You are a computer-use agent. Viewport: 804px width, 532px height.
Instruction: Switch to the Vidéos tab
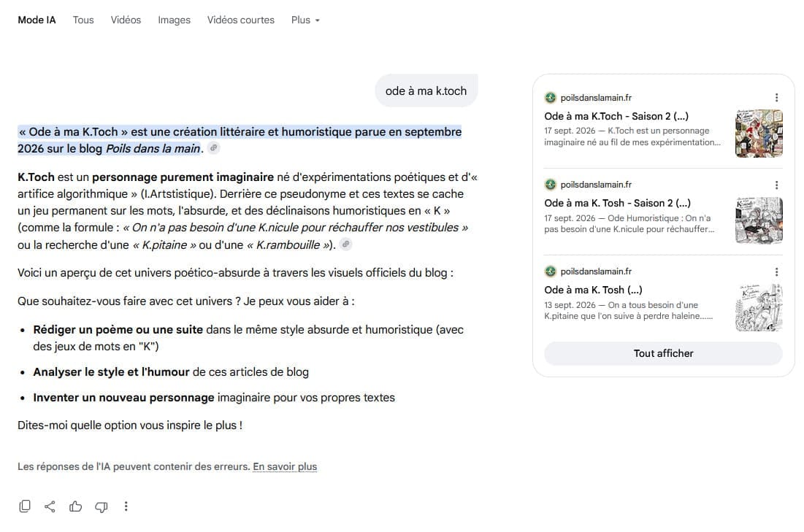126,20
